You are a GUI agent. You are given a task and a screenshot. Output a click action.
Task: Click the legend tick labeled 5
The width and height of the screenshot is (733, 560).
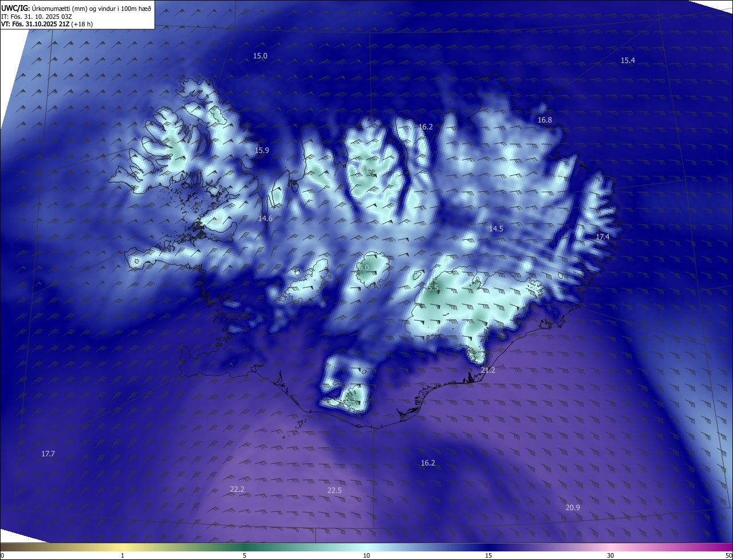point(245,555)
